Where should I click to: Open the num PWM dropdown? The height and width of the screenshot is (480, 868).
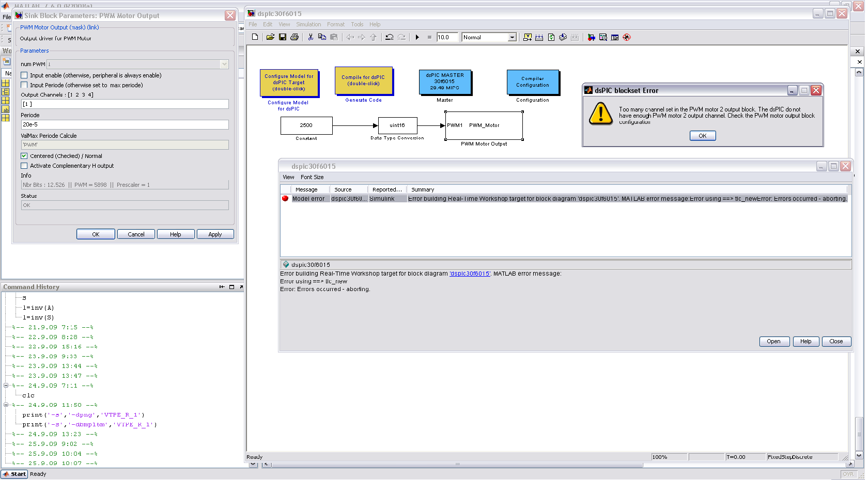tap(224, 64)
